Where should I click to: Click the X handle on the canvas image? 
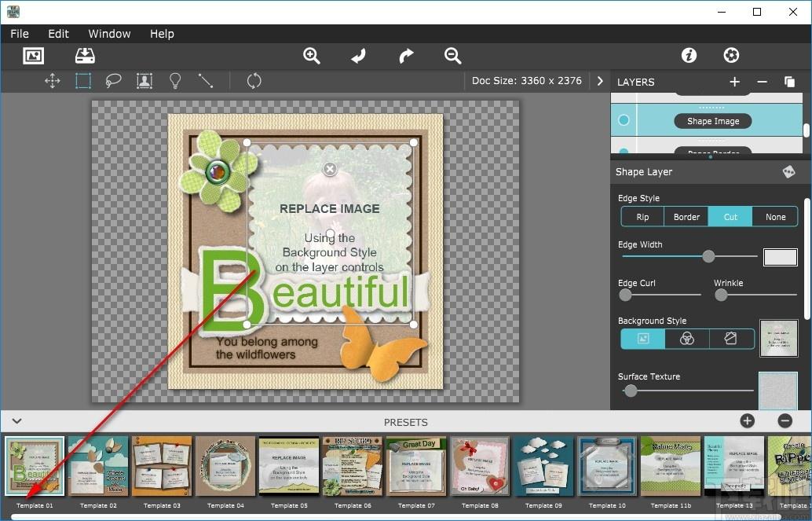(330, 168)
